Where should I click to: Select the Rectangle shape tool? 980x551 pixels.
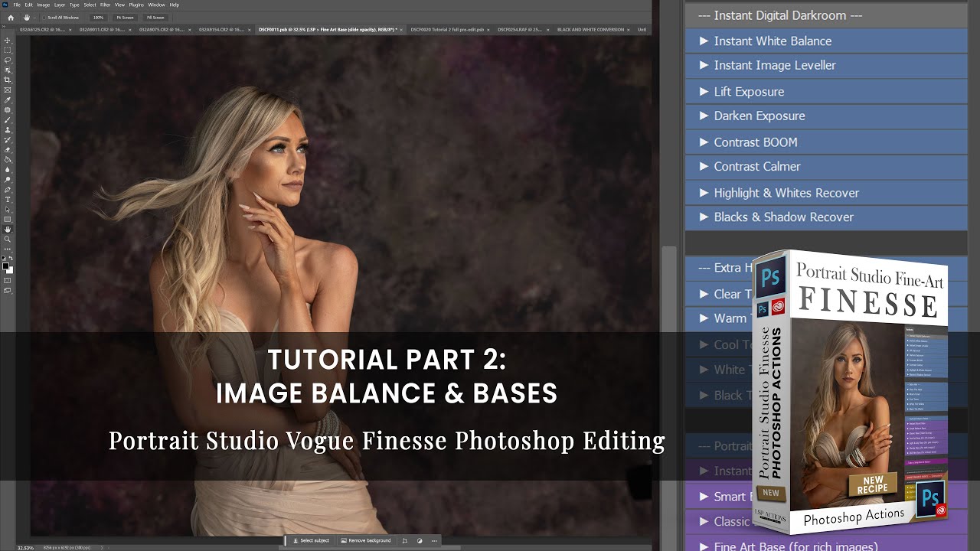(8, 219)
